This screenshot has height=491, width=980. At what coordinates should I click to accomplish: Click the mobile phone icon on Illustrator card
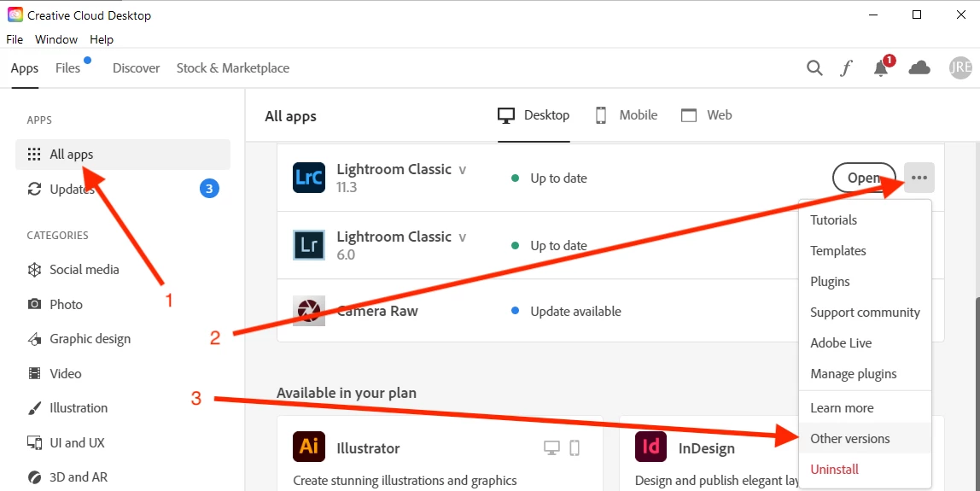[x=575, y=447]
